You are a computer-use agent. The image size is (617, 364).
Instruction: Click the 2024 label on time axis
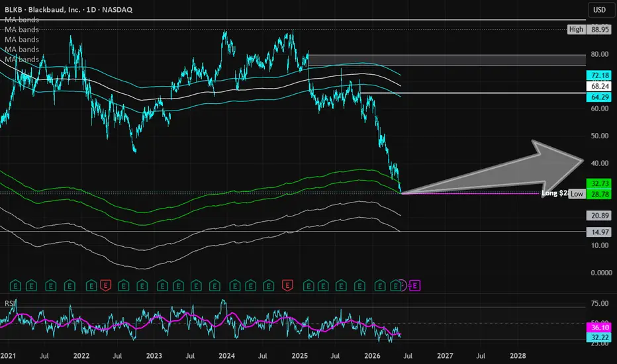click(226, 356)
